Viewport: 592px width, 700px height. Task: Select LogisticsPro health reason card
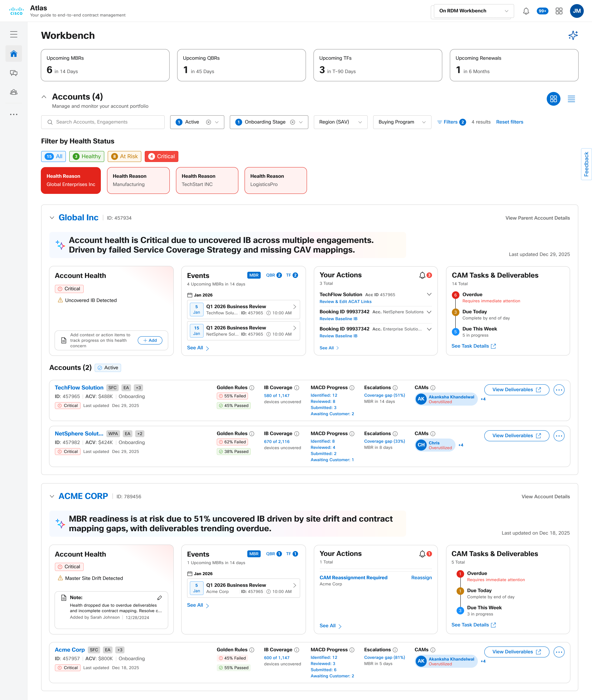coord(276,181)
